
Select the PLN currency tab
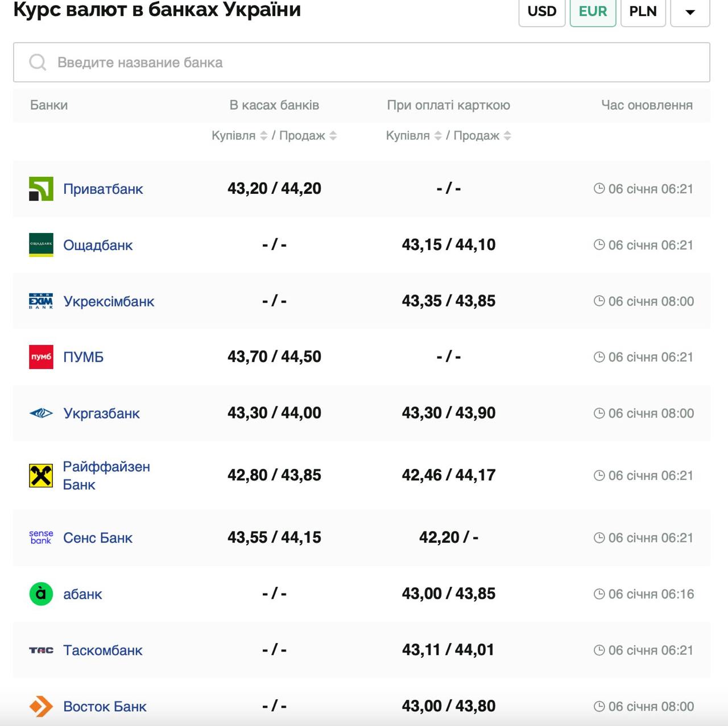tap(643, 12)
